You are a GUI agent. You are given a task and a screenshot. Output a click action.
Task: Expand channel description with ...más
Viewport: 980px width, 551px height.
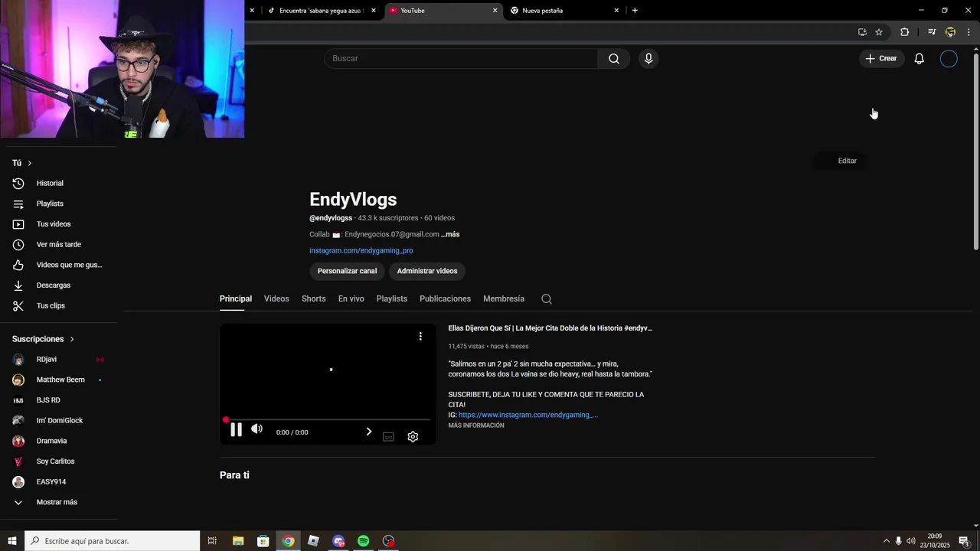[450, 234]
